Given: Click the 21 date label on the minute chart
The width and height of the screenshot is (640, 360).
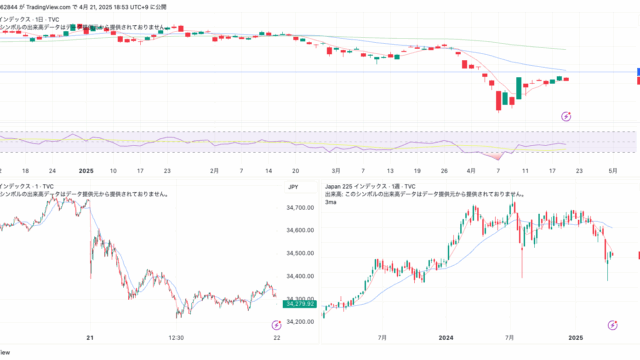Looking at the screenshot, I should (90, 338).
